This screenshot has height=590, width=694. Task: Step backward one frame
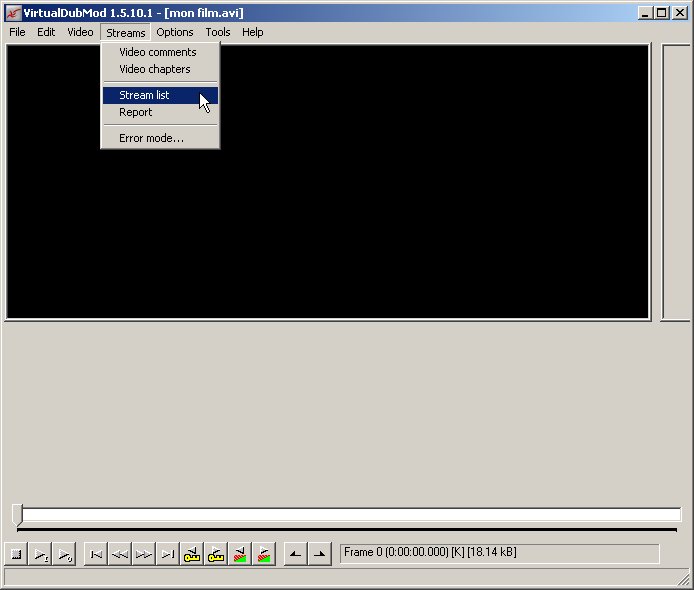(120, 554)
